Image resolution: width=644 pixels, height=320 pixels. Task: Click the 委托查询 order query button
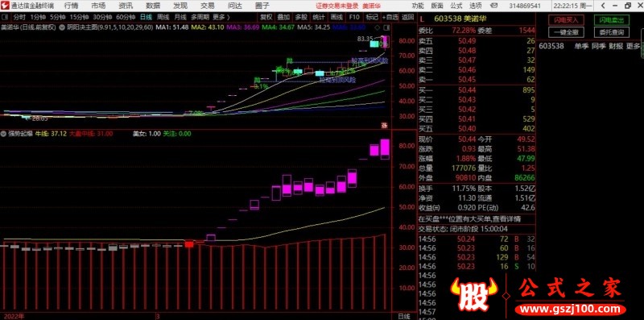click(x=612, y=32)
